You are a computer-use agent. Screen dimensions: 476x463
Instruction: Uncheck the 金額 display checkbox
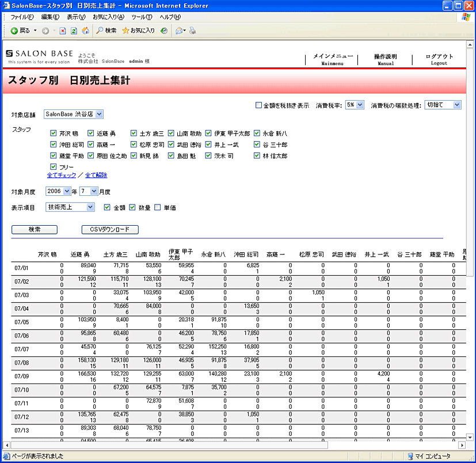107,207
